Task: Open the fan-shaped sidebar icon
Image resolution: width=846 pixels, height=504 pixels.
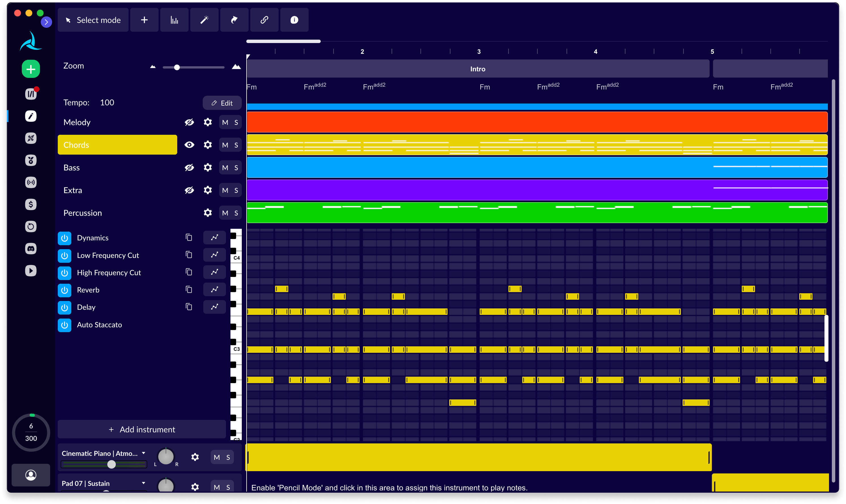Action: tap(31, 138)
